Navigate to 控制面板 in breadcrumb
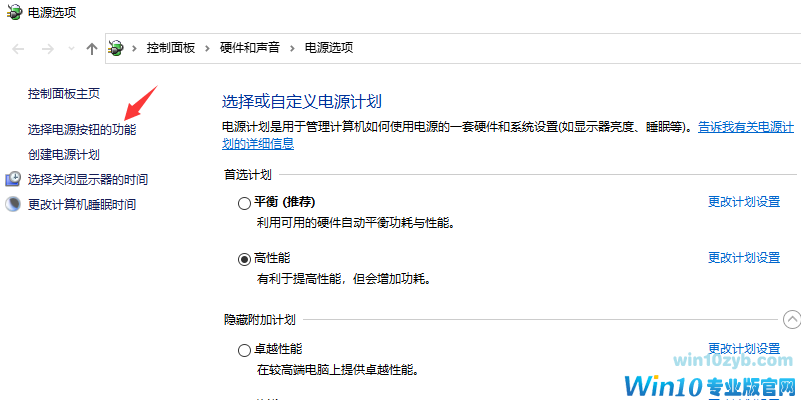The width and height of the screenshot is (801, 400). [x=172, y=48]
